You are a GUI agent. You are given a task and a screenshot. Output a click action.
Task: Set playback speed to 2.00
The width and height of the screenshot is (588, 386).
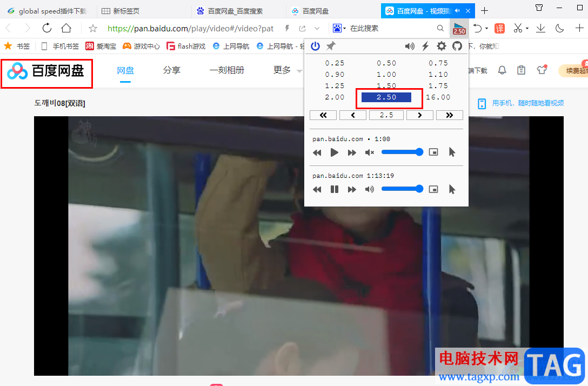point(335,97)
